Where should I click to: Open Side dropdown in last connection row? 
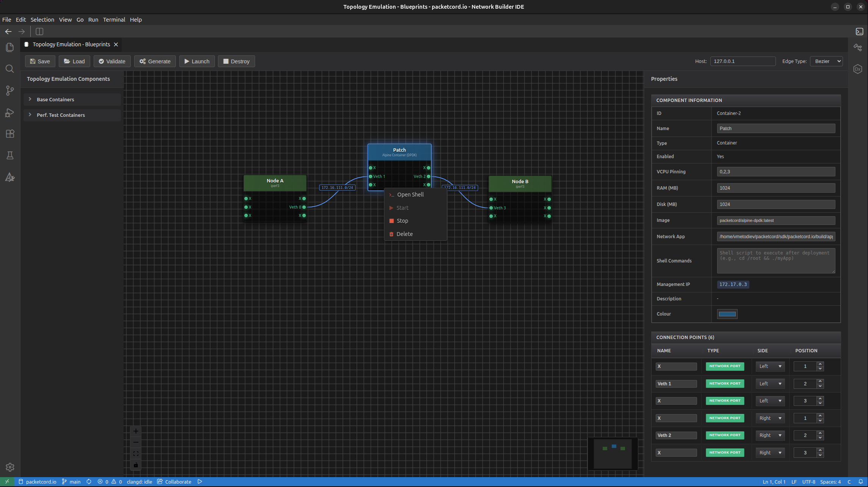[770, 453]
